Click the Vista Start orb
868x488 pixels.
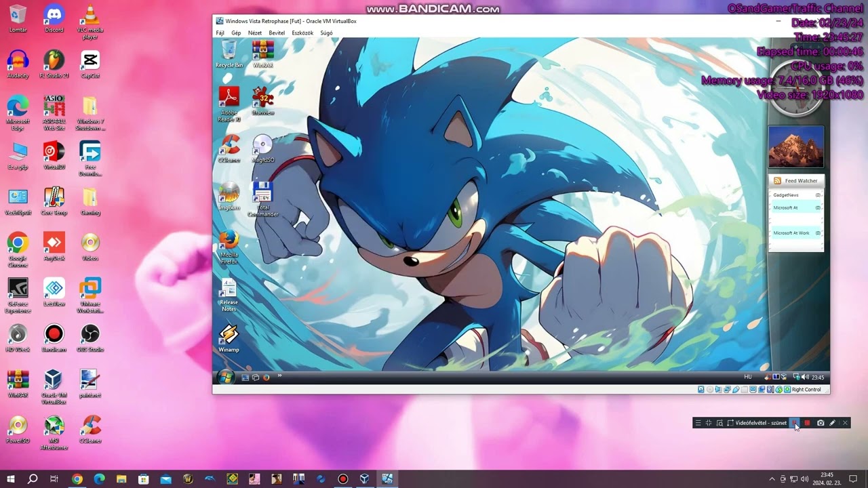coord(225,377)
